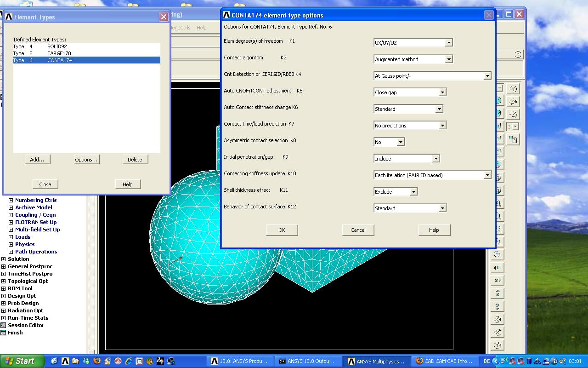The image size is (588, 368).
Task: Expand the Solution tree node
Action: (4, 259)
